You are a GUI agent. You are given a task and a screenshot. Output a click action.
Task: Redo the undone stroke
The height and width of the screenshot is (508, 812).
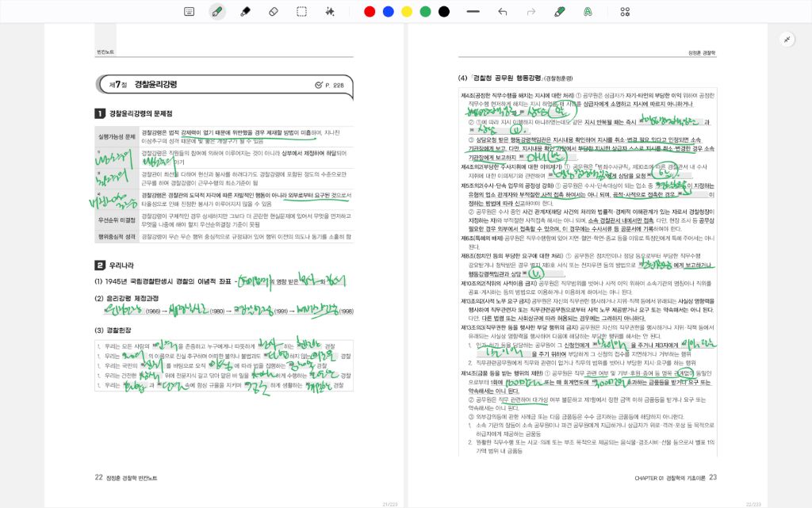coord(530,12)
